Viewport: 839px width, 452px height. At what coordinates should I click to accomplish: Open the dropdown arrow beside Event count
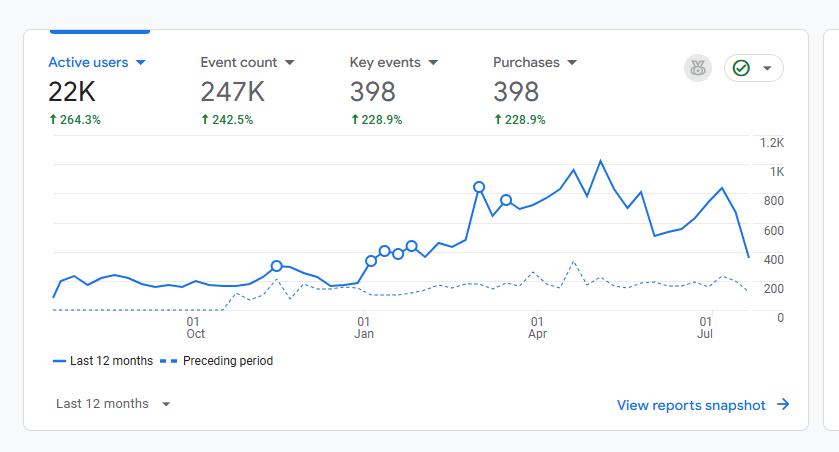pos(290,62)
